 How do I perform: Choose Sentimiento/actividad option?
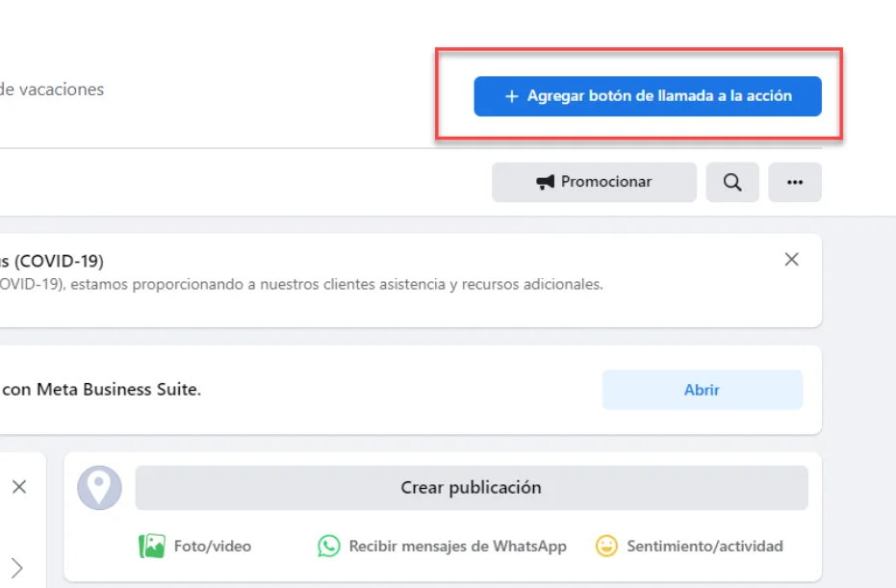point(689,547)
